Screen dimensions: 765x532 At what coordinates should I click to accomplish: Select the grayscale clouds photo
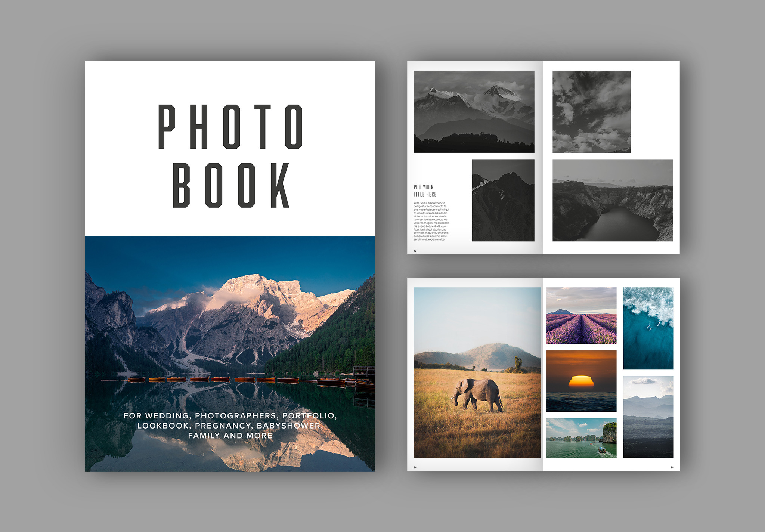591,111
